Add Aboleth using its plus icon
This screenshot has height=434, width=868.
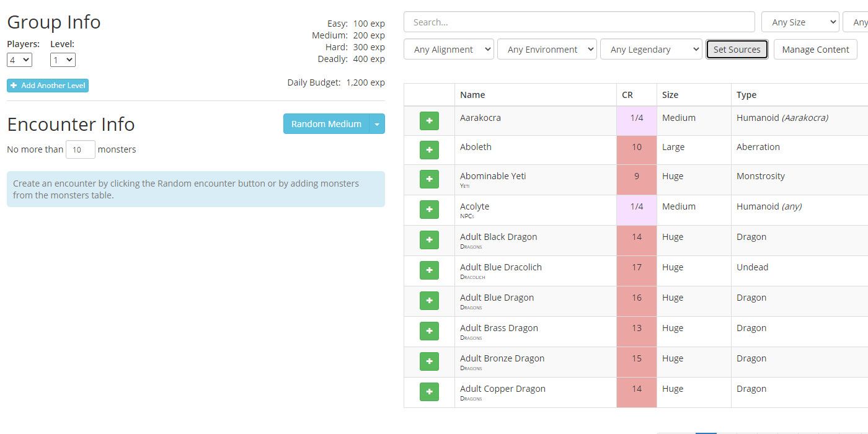click(x=429, y=150)
